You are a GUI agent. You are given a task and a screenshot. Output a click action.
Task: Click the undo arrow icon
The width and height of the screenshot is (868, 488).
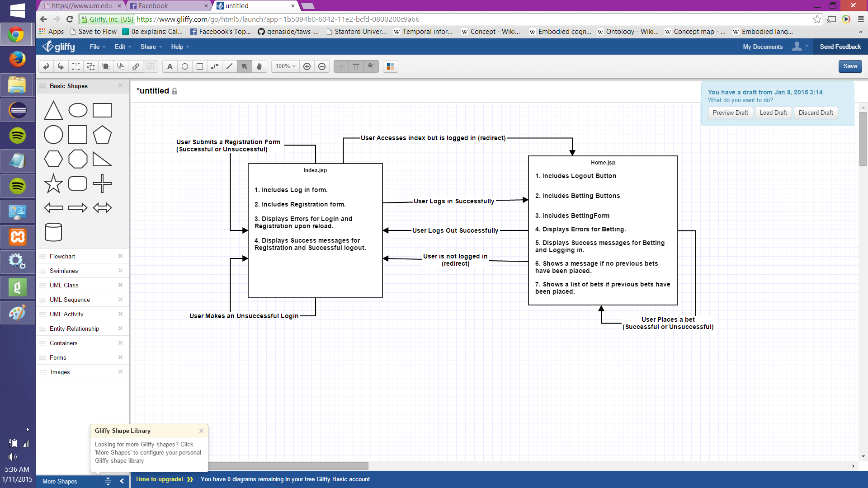(46, 66)
